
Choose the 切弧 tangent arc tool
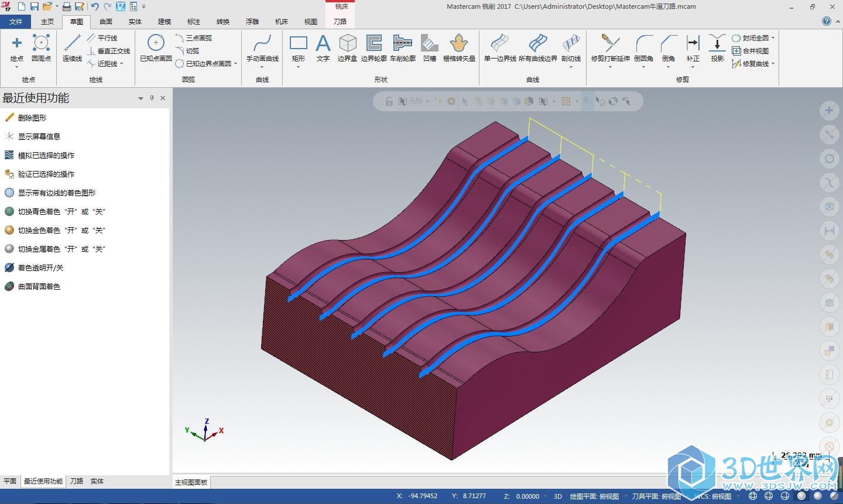click(x=187, y=51)
